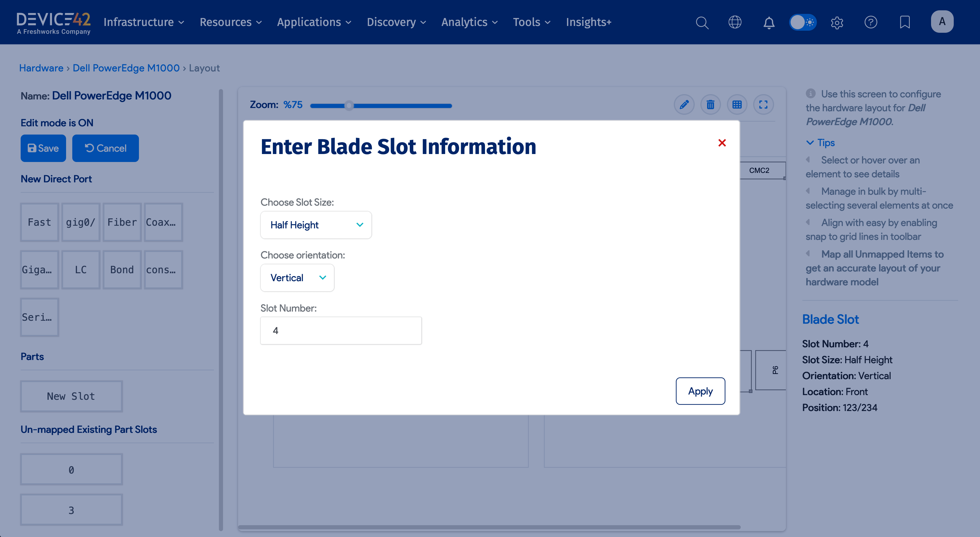Open the notifications bell icon
Screen dimensions: 980x537
(x=769, y=22)
